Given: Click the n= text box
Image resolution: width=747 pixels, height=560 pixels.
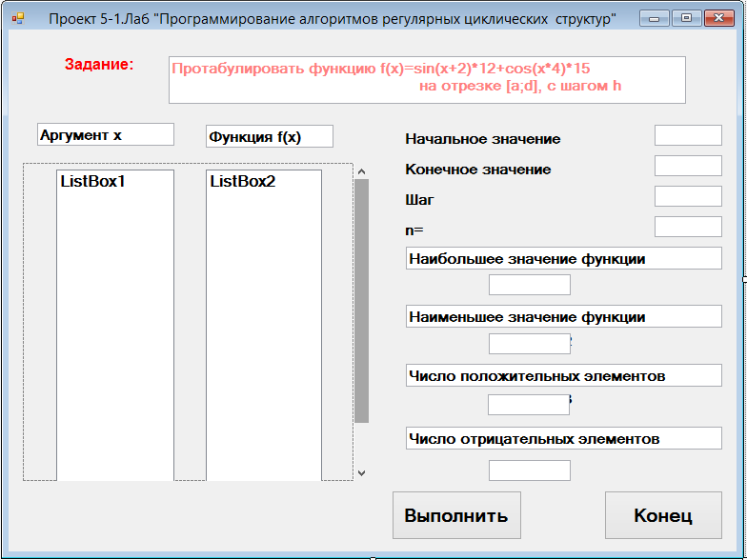Looking at the screenshot, I should [688, 227].
